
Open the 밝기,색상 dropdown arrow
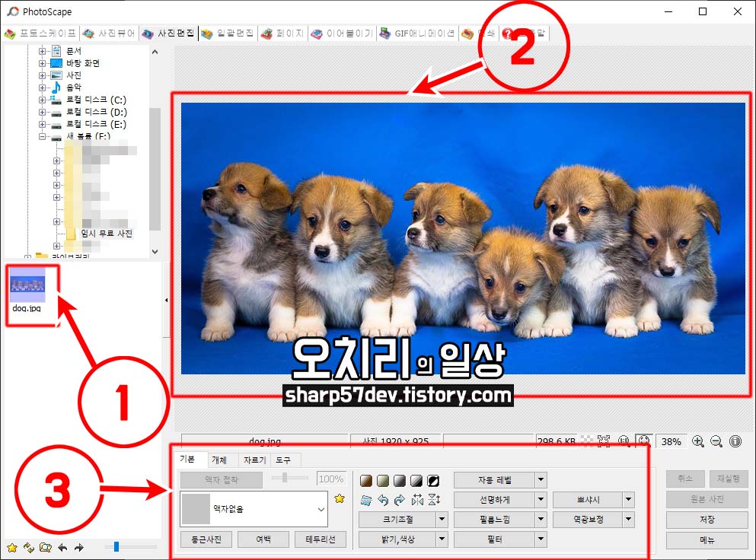coord(442,539)
